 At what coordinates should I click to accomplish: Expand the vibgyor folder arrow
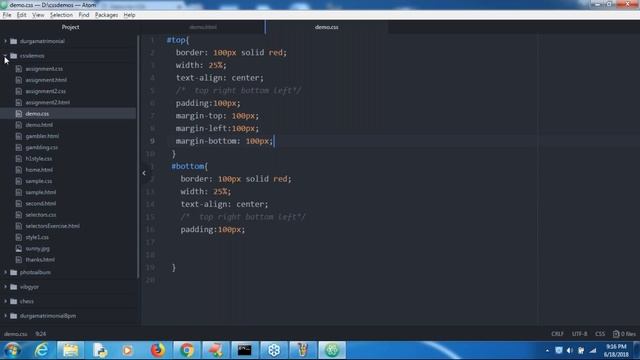(x=5, y=287)
